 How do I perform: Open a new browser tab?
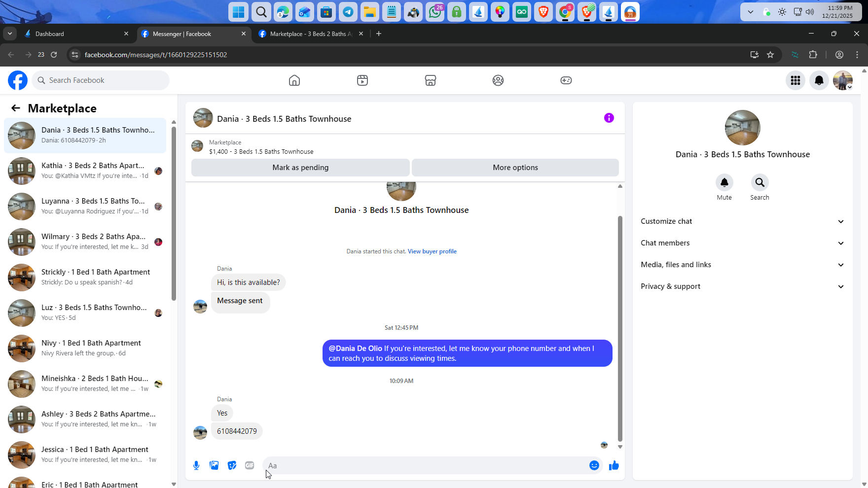point(379,34)
